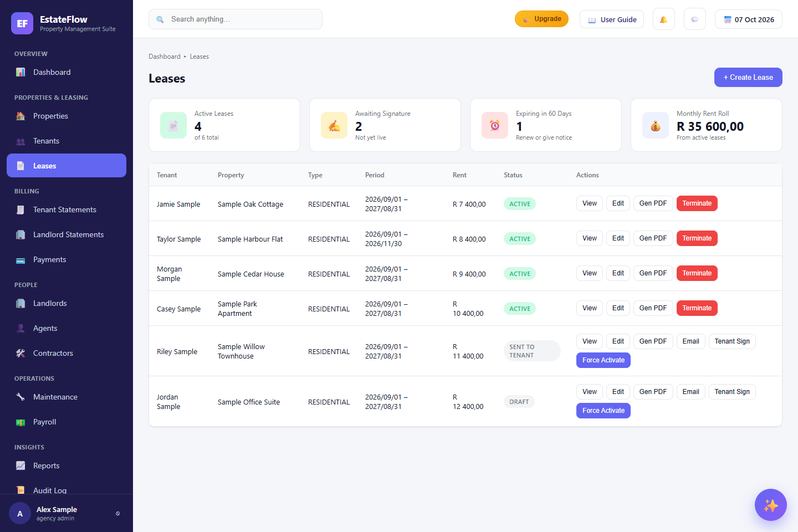Screen dimensions: 798x532
Task: View Taylor Sample's lease
Action: tap(590, 238)
